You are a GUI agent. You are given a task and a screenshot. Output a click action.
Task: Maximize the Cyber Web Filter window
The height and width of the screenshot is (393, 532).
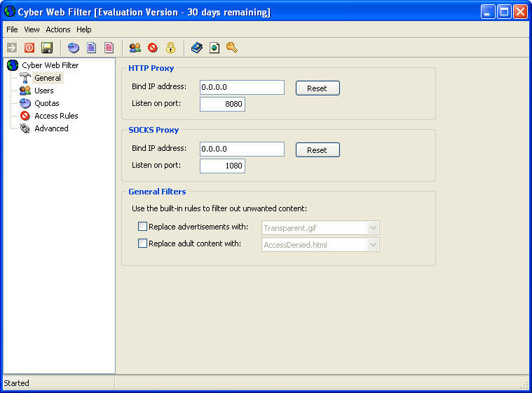coord(504,12)
